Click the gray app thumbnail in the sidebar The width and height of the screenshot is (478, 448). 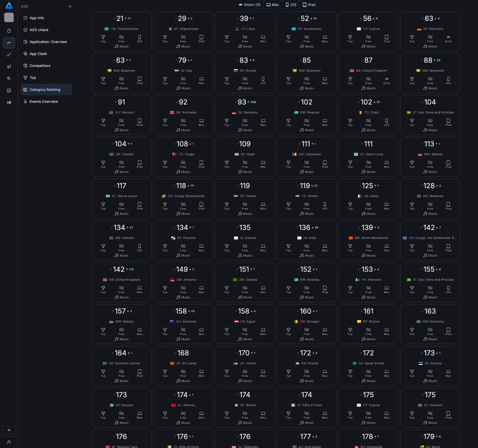[9, 17]
